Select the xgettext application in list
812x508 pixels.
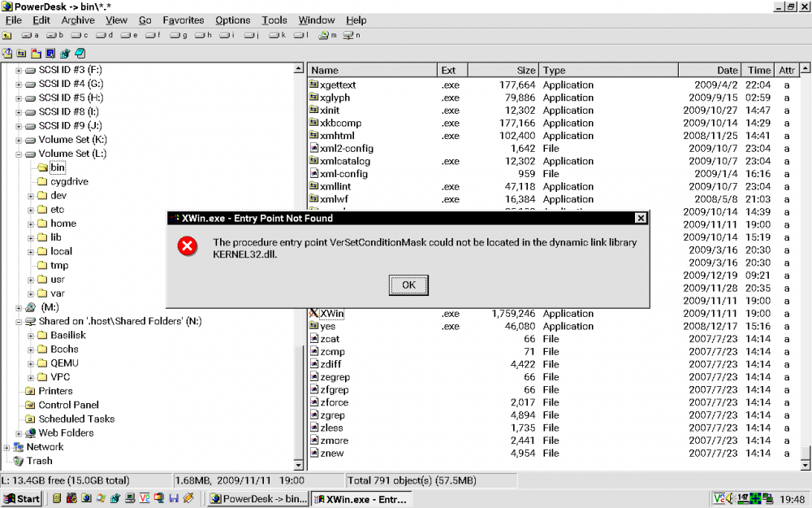338,85
